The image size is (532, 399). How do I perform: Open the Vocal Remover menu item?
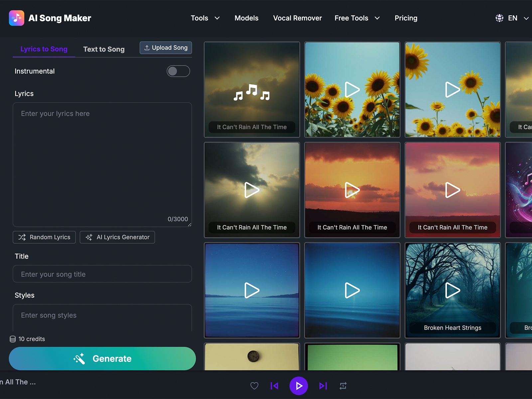[x=297, y=18]
